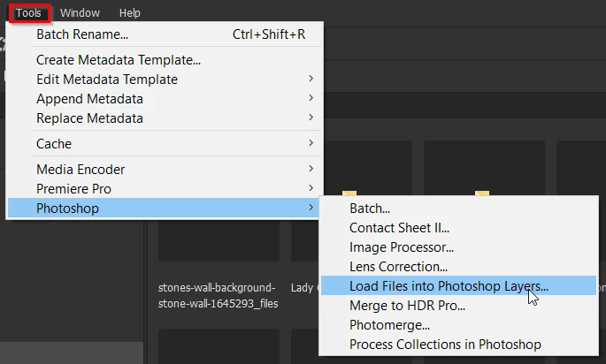Select Load Files into Photoshop Layers

coord(459,285)
